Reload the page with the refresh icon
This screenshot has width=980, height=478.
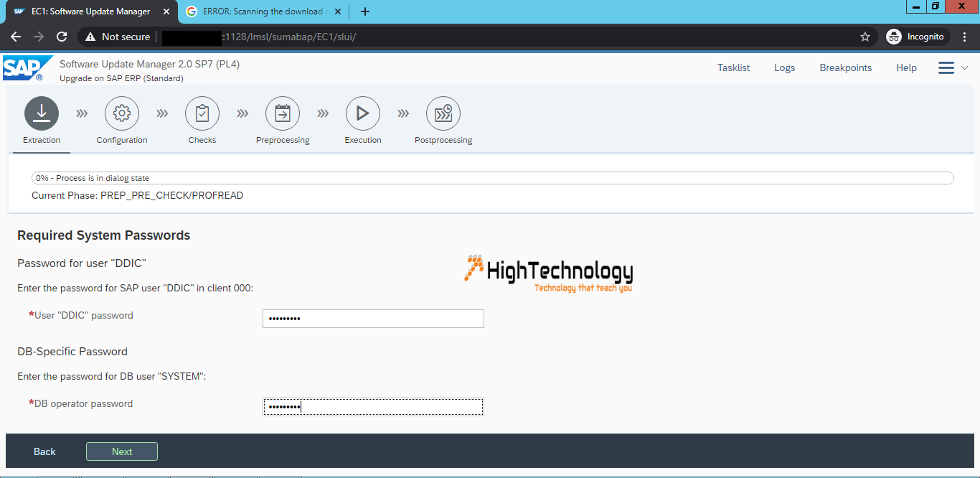click(62, 37)
